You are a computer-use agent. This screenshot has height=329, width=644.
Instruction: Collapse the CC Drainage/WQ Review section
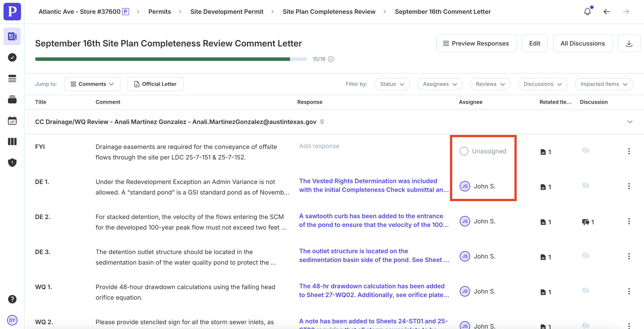click(630, 122)
